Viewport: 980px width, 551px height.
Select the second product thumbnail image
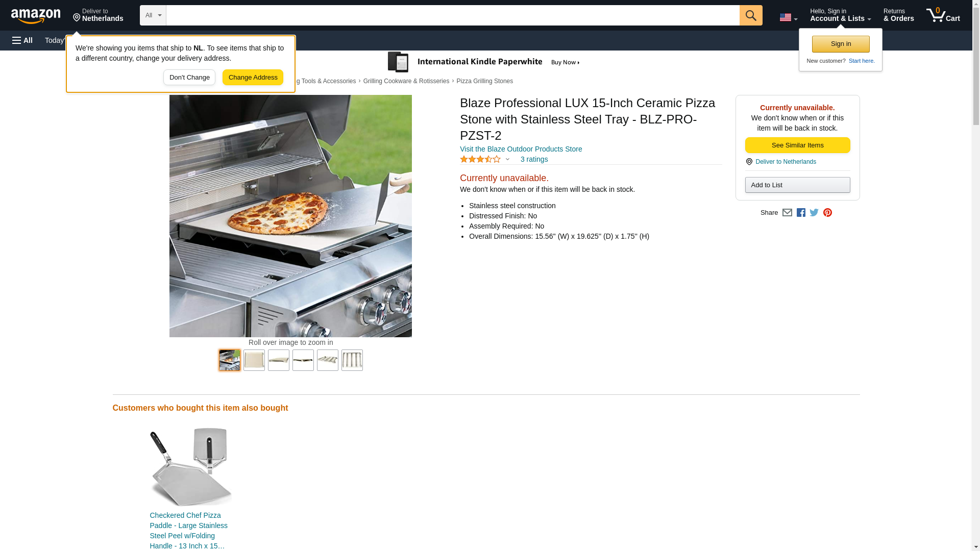coord(254,360)
